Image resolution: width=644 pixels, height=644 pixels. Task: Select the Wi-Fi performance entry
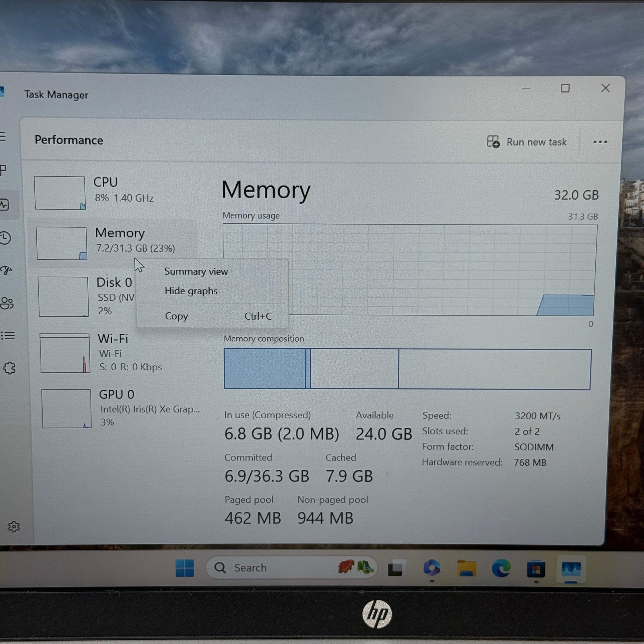[117, 353]
